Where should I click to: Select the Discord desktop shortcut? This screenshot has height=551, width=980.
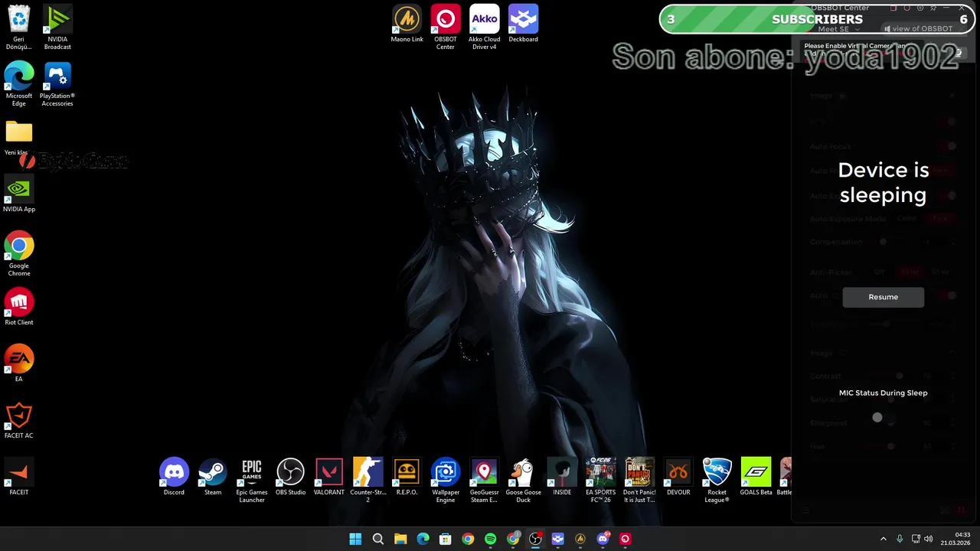(174, 477)
